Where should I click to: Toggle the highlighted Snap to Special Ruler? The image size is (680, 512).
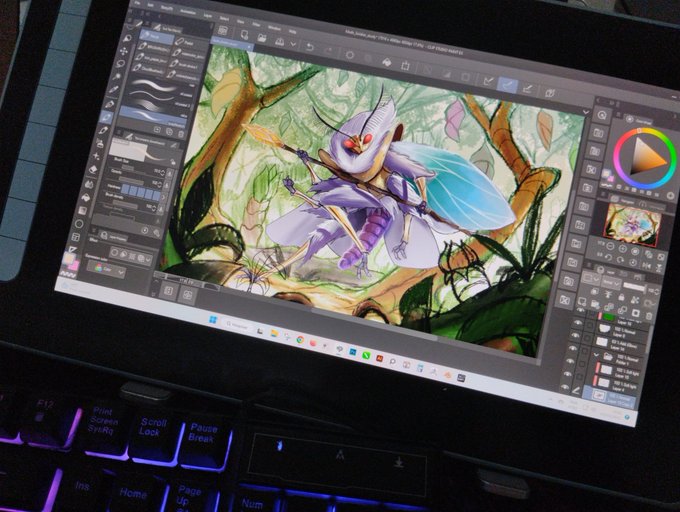(x=508, y=85)
